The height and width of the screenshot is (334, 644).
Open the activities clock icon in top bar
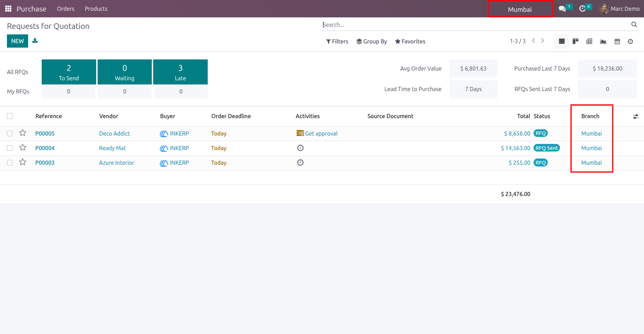[583, 9]
